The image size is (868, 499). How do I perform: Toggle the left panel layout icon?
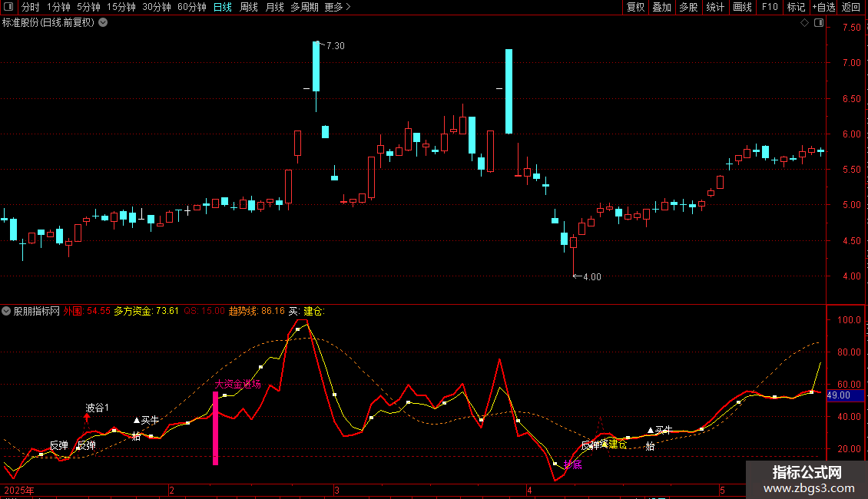pyautogui.click(x=9, y=7)
